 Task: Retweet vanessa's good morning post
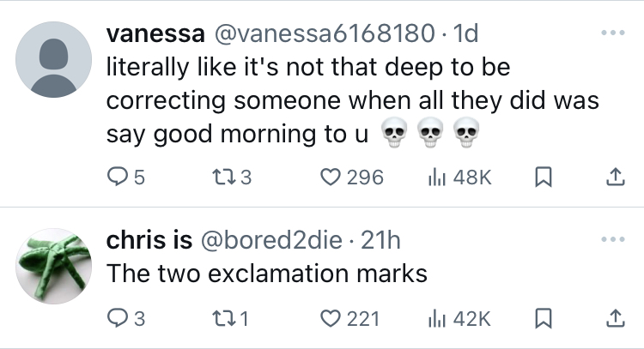click(x=231, y=178)
